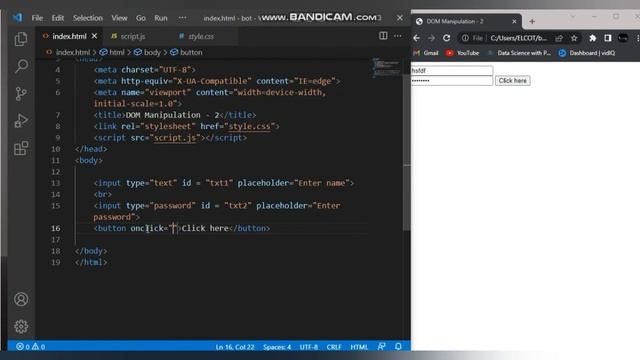Click the closing </html> tag line
Image resolution: width=640 pixels, height=360 pixels.
[x=91, y=262]
